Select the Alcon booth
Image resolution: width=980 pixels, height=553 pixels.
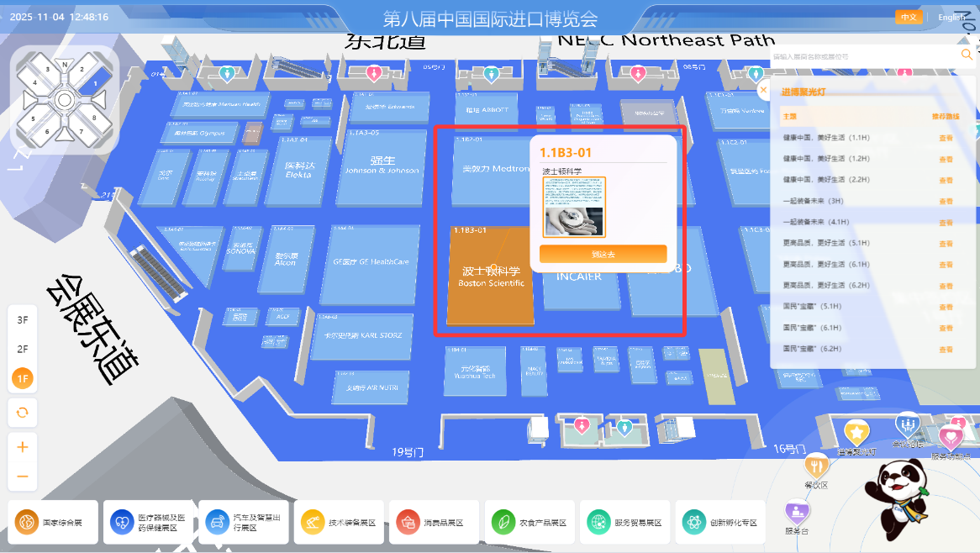(x=285, y=259)
